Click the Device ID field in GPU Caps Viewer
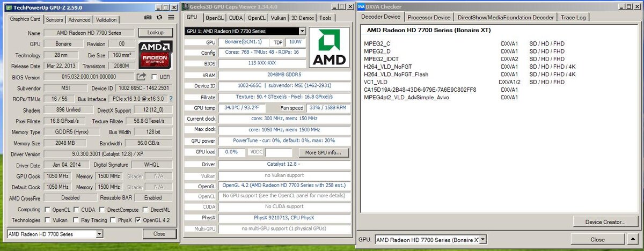The image size is (644, 251). click(283, 86)
